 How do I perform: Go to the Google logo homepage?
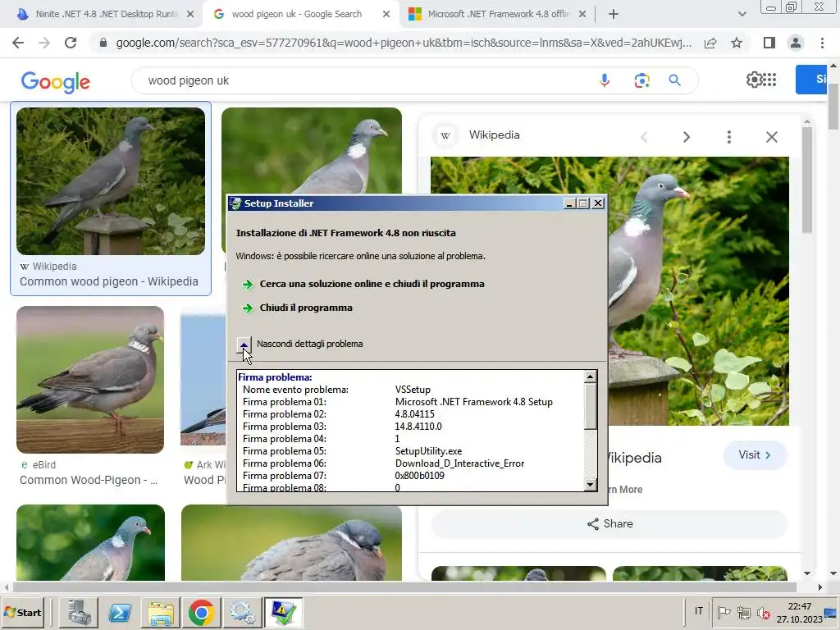point(56,81)
